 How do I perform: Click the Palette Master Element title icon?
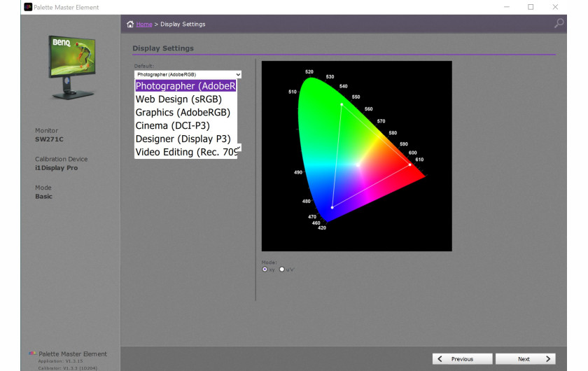(x=28, y=7)
